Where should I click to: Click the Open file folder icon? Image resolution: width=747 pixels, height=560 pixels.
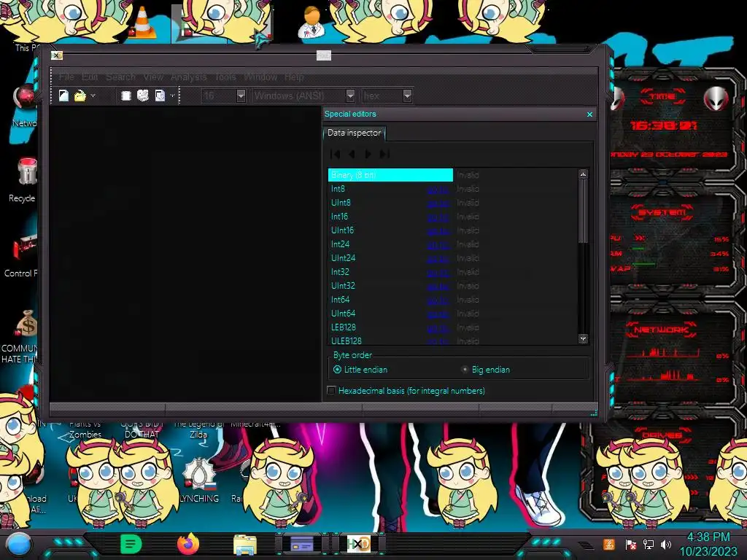(x=80, y=96)
